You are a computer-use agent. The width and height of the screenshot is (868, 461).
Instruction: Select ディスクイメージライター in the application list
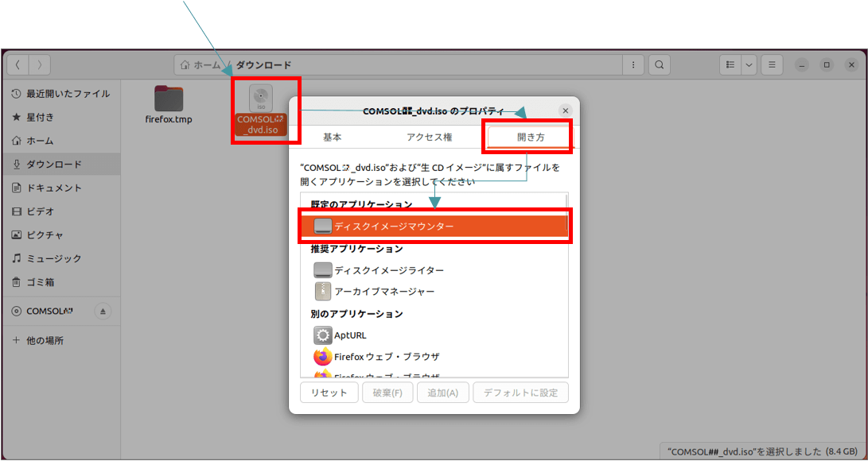point(434,270)
